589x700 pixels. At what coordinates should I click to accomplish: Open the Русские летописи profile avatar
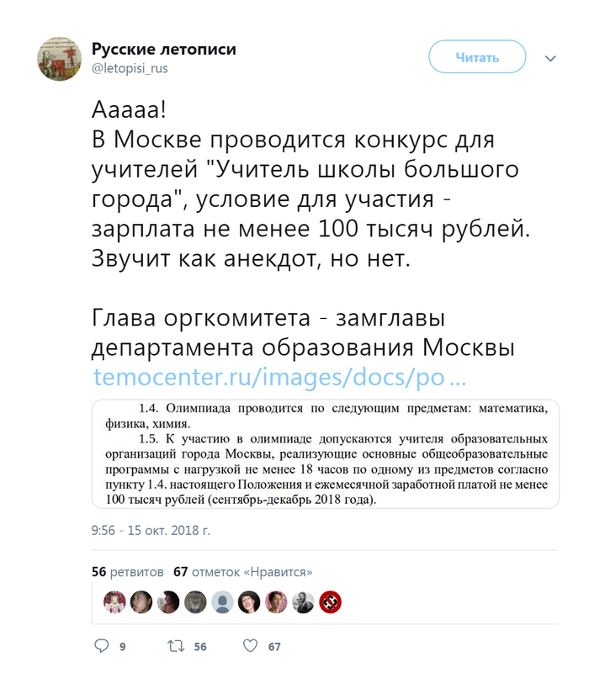pos(59,59)
